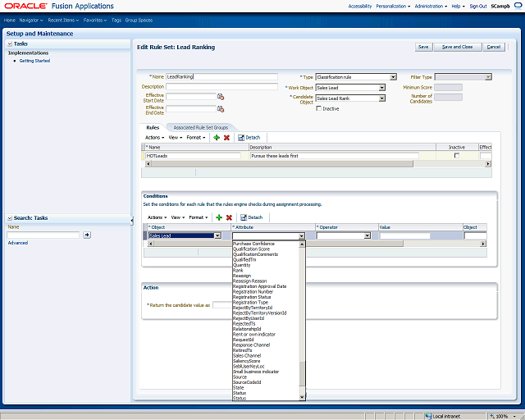This screenshot has height=420, width=525.
Task: Open the Help menu
Action: point(458,6)
